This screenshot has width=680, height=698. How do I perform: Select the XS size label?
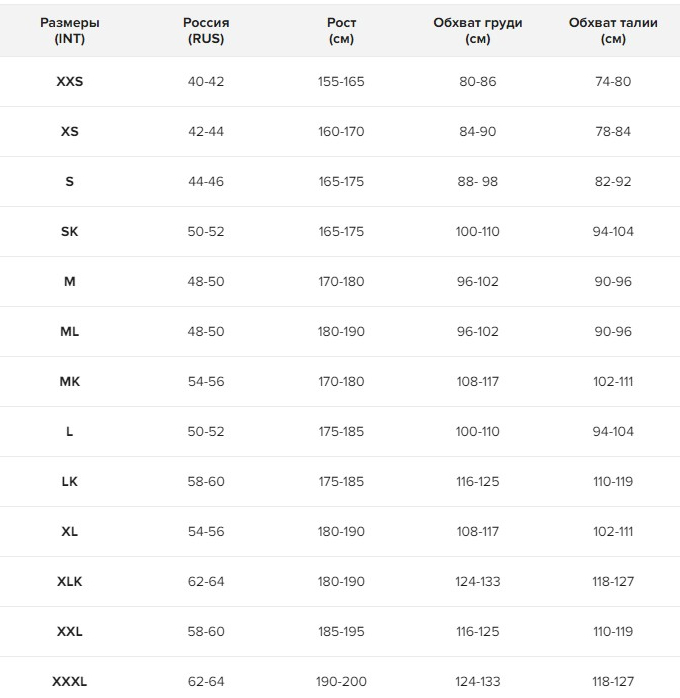pyautogui.click(x=70, y=131)
